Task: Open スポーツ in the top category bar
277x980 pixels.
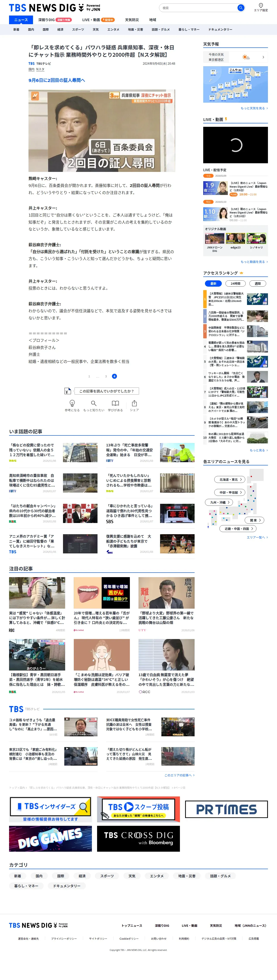Action: [78, 29]
